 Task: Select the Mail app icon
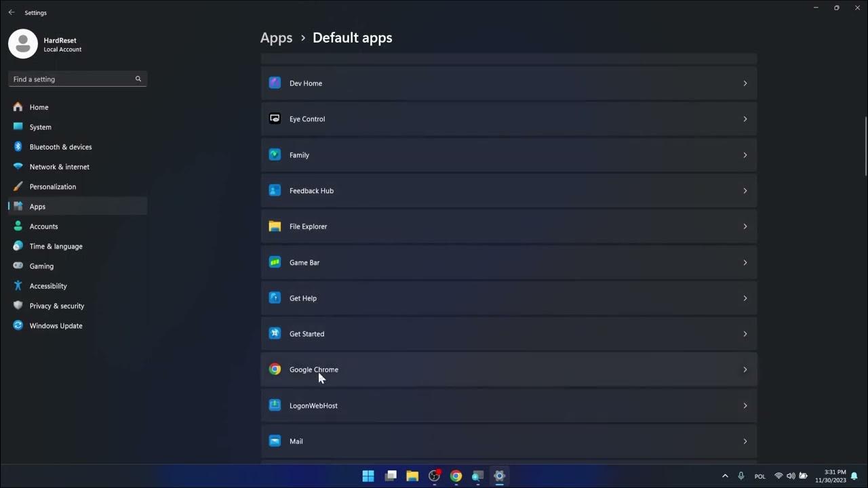click(x=275, y=441)
